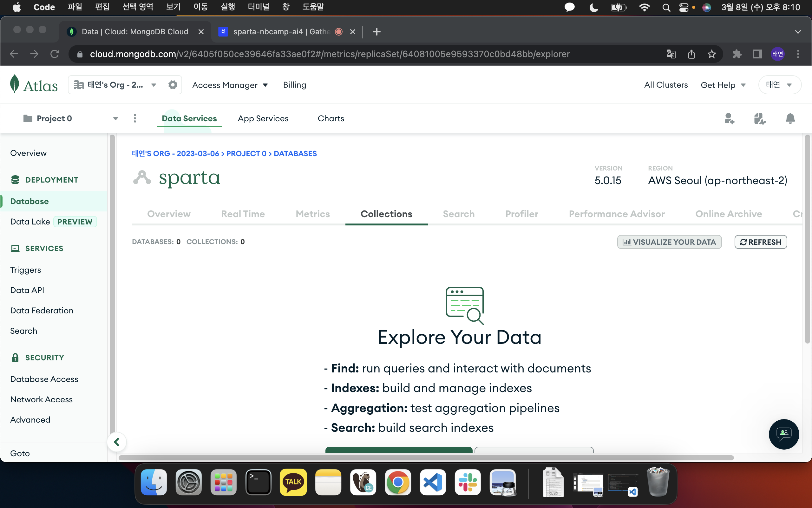Viewport: 812px width, 508px height.
Task: Expand Chrome tab search chevron
Action: point(798,31)
